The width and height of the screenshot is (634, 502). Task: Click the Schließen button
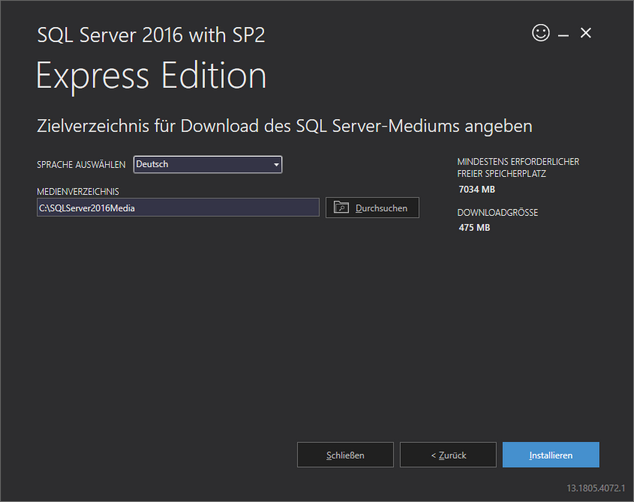click(345, 455)
